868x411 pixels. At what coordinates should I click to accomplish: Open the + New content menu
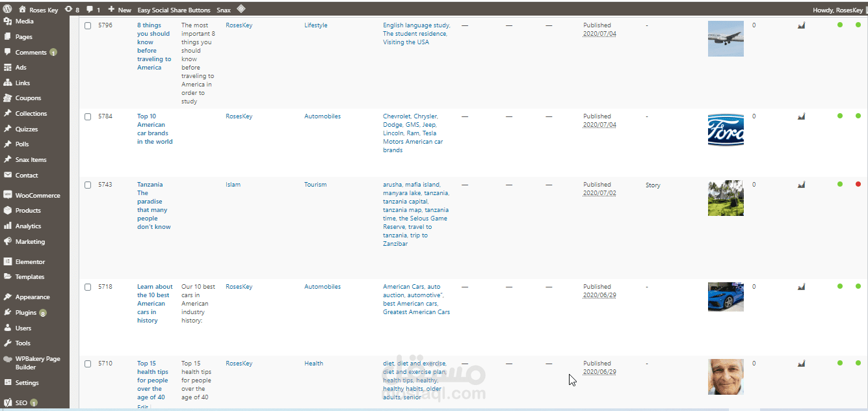tap(120, 10)
